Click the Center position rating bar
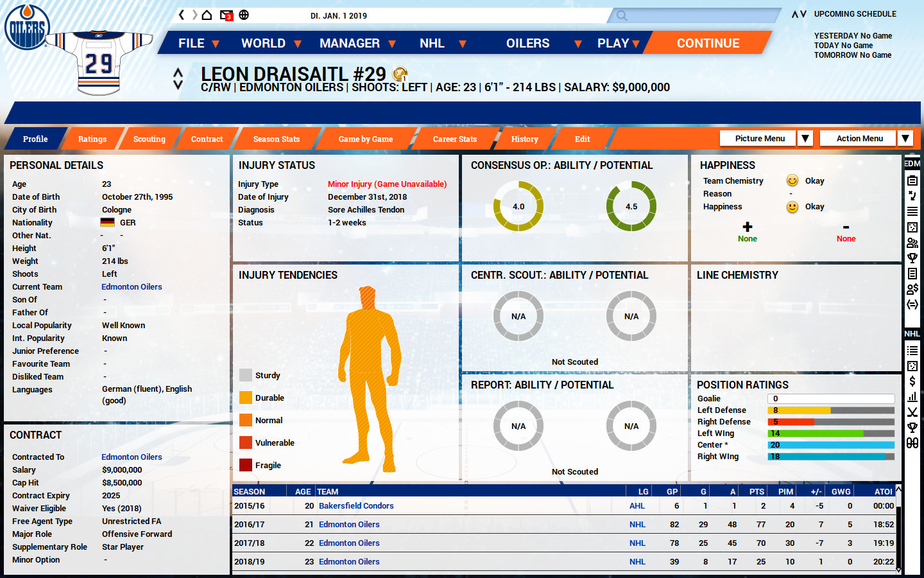 (x=831, y=444)
